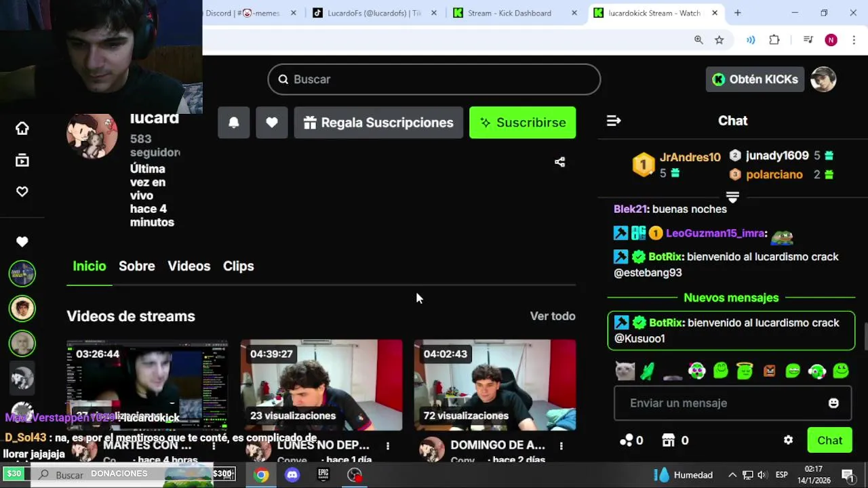Open the Following heart outline icon in sidebar
868x488 pixels.
22,192
